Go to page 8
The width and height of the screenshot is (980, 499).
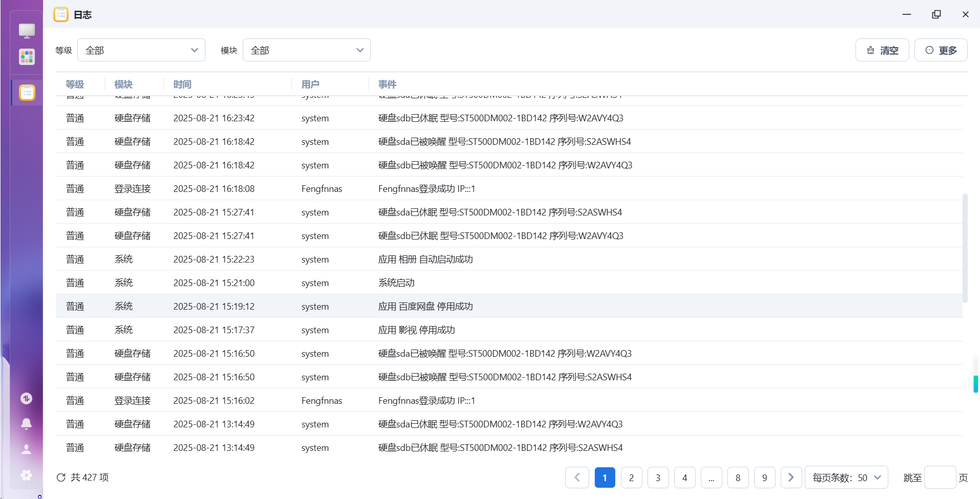pyautogui.click(x=738, y=478)
